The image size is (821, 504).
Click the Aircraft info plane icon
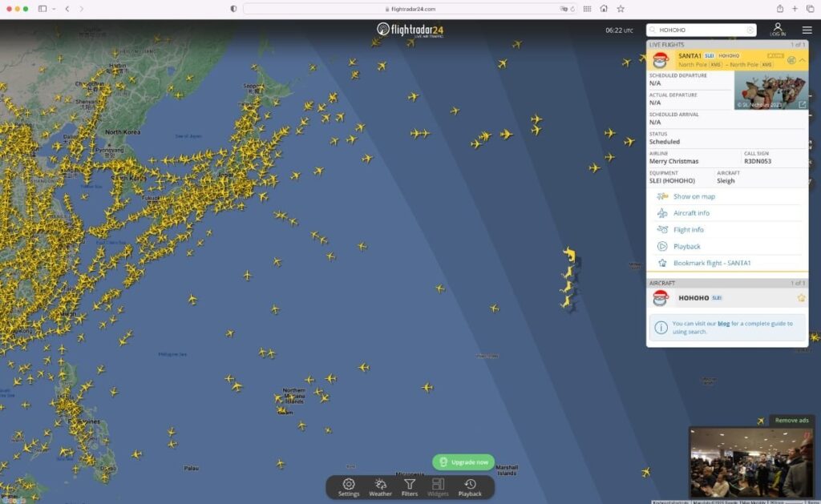(662, 213)
